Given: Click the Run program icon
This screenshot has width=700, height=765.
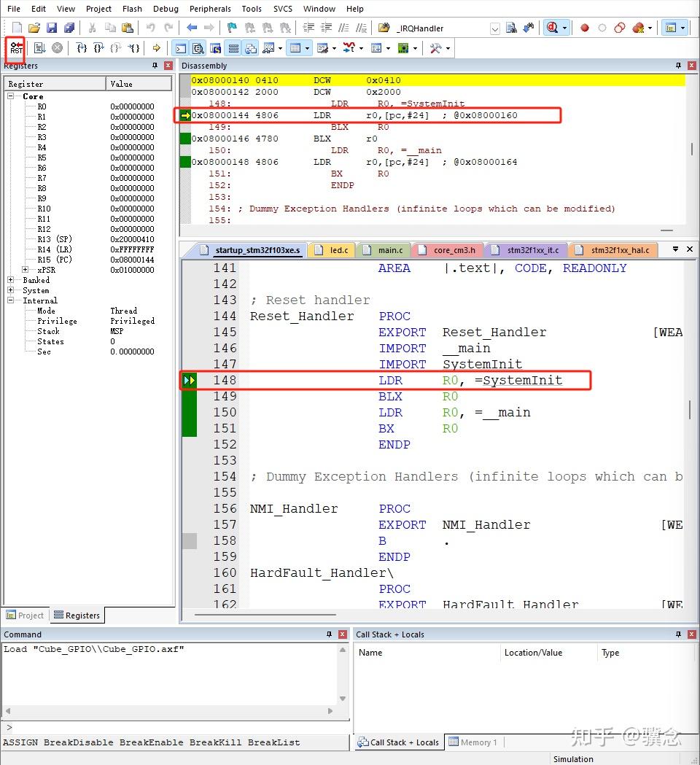Looking at the screenshot, I should pos(39,48).
